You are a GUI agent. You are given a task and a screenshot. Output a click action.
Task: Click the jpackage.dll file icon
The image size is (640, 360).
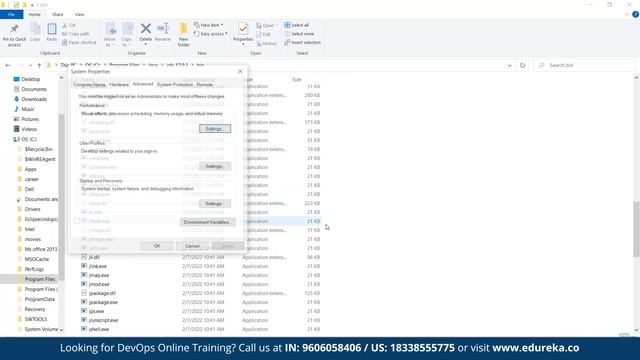click(x=84, y=293)
